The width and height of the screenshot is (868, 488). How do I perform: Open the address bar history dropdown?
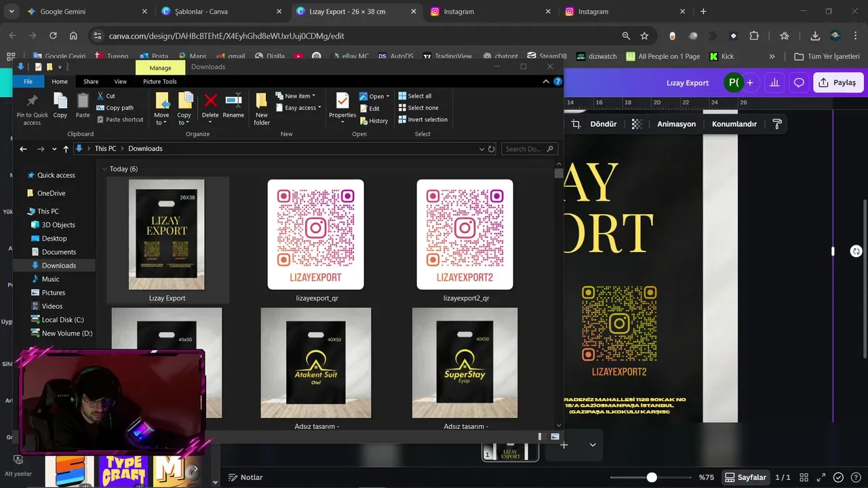[481, 148]
